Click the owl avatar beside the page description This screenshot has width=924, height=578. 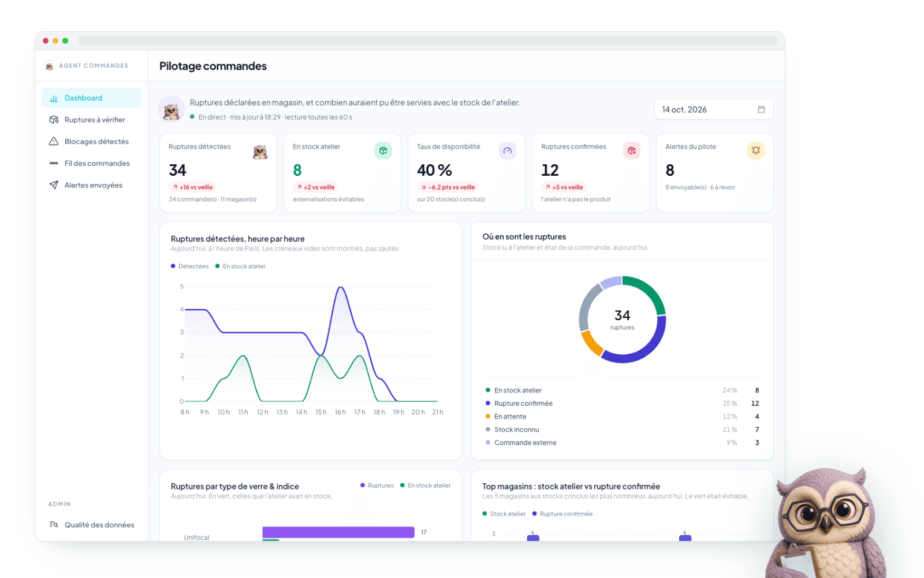point(172,109)
